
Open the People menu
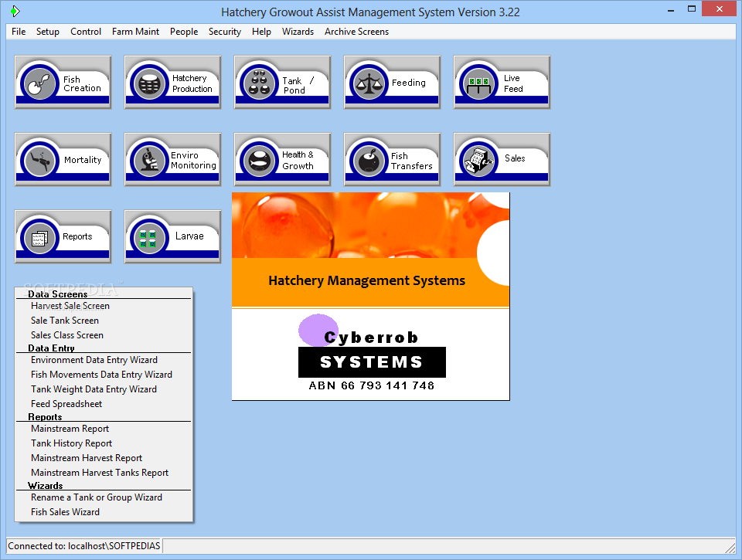click(184, 32)
